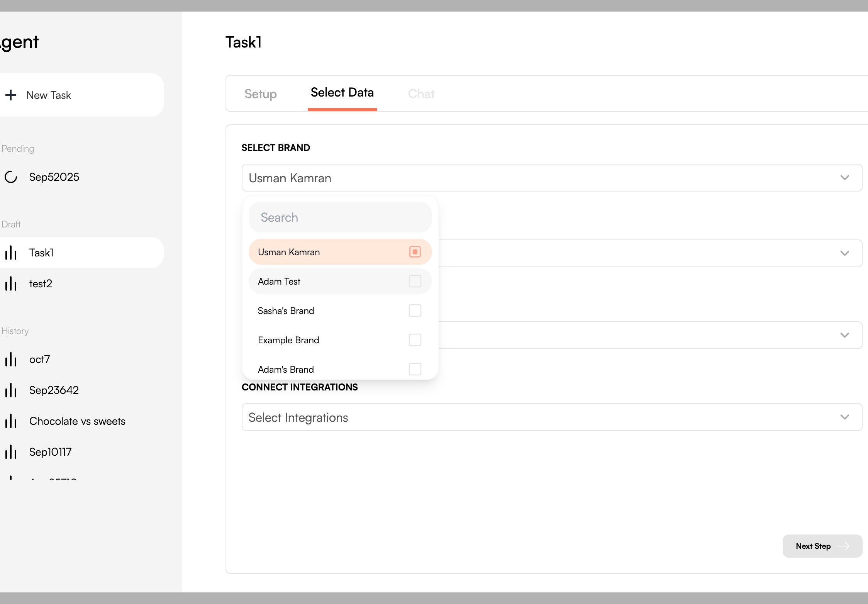Click the bar chart icon beside test2

11,284
